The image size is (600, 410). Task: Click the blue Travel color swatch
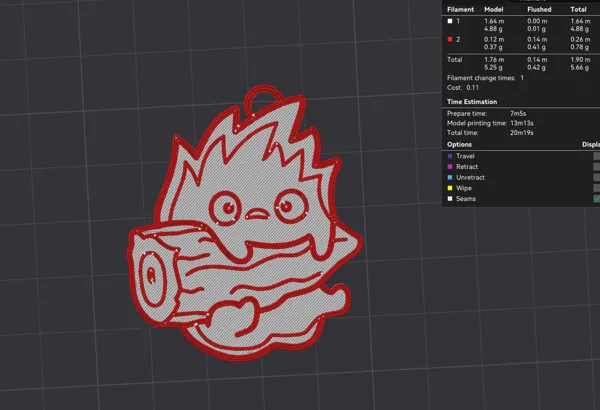[x=450, y=156]
